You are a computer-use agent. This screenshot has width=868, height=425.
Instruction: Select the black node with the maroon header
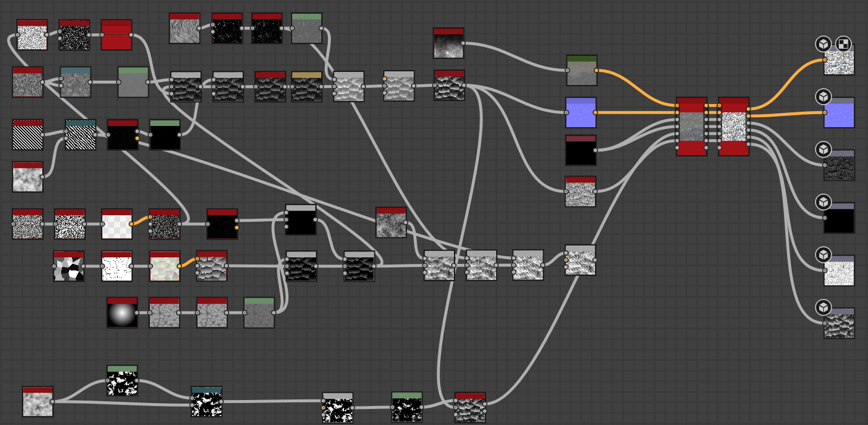(x=581, y=150)
